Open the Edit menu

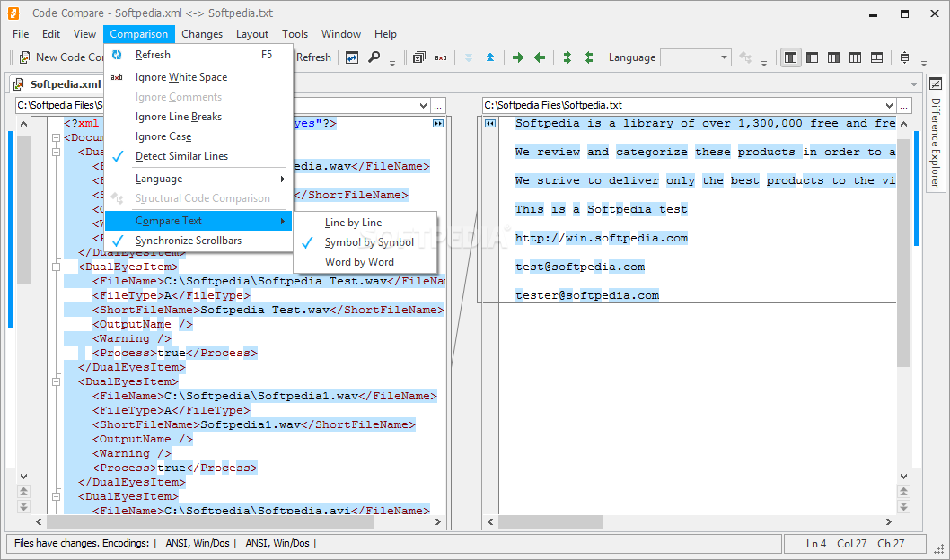[51, 34]
